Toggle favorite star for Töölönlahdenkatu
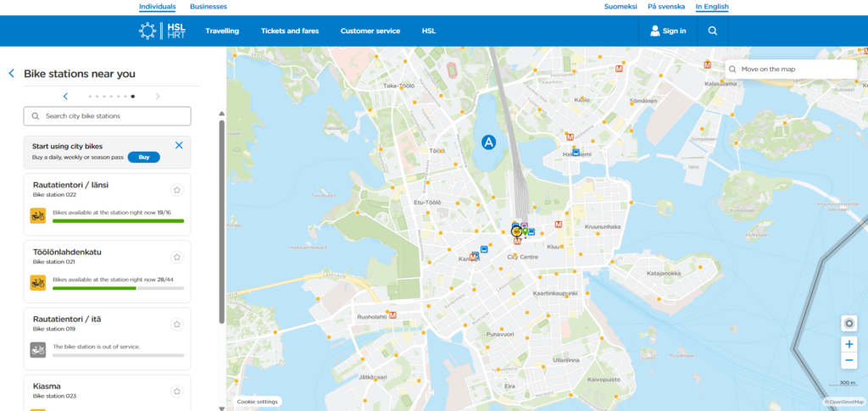The height and width of the screenshot is (411, 868). coord(176,257)
